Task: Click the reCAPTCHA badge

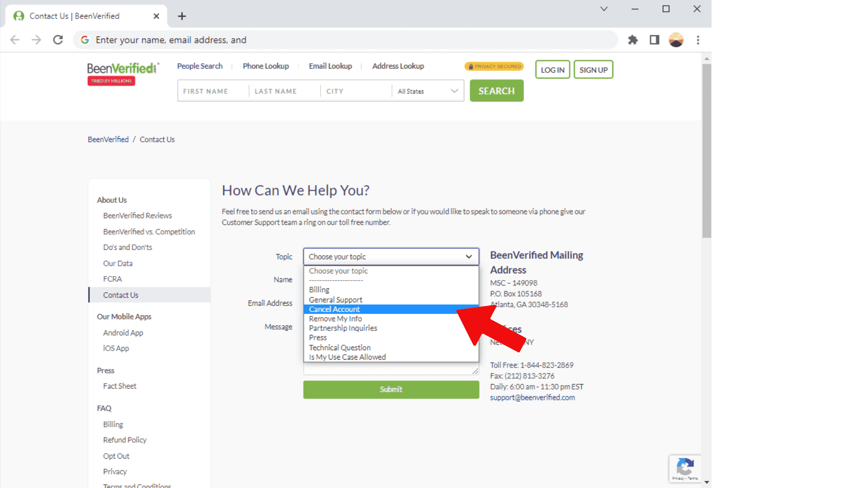Action: 685,469
